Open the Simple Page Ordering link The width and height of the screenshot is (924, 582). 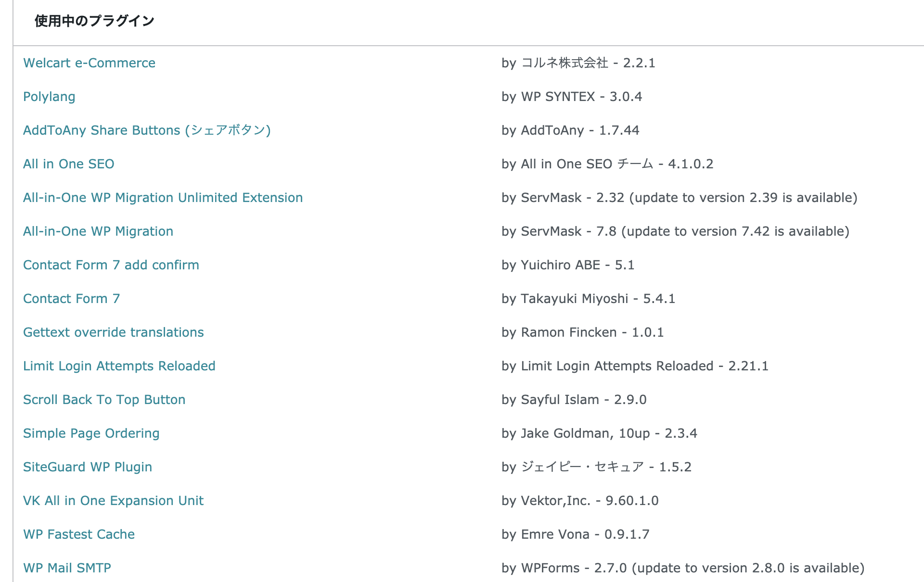click(x=91, y=433)
